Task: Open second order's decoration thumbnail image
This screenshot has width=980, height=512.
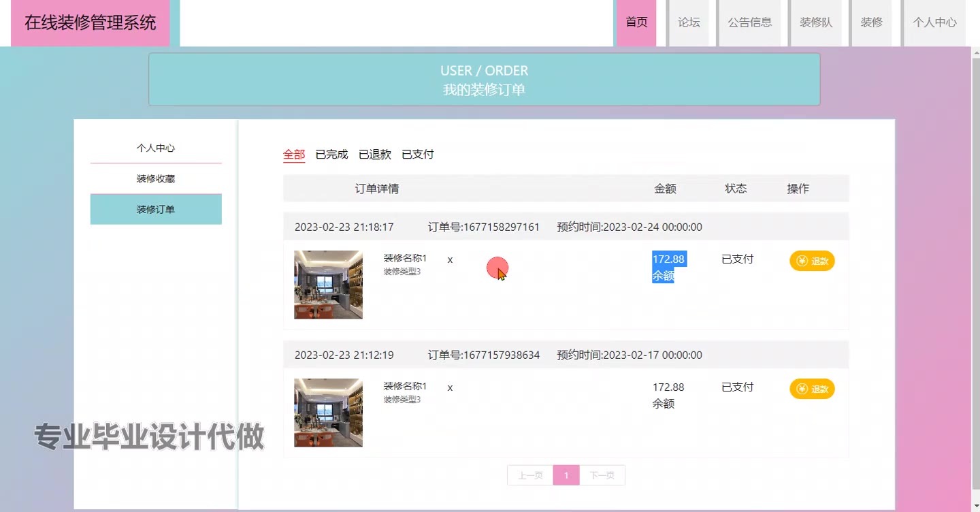Action: pyautogui.click(x=328, y=413)
